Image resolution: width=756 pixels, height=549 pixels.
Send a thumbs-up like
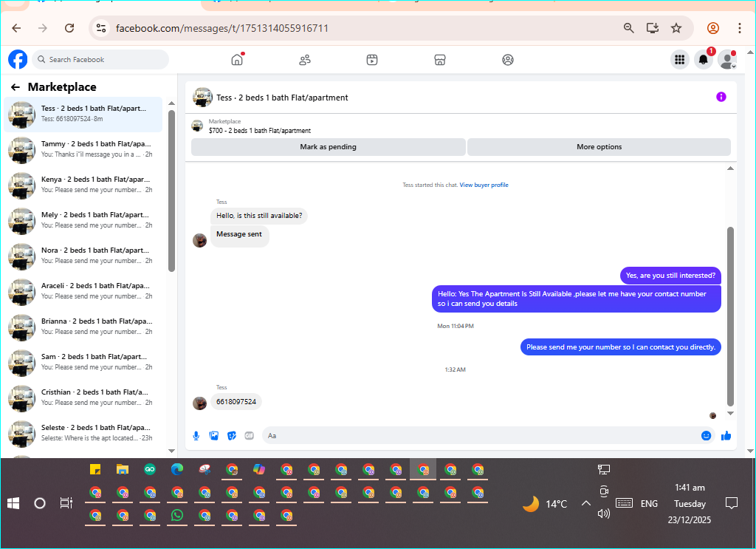pyautogui.click(x=726, y=436)
